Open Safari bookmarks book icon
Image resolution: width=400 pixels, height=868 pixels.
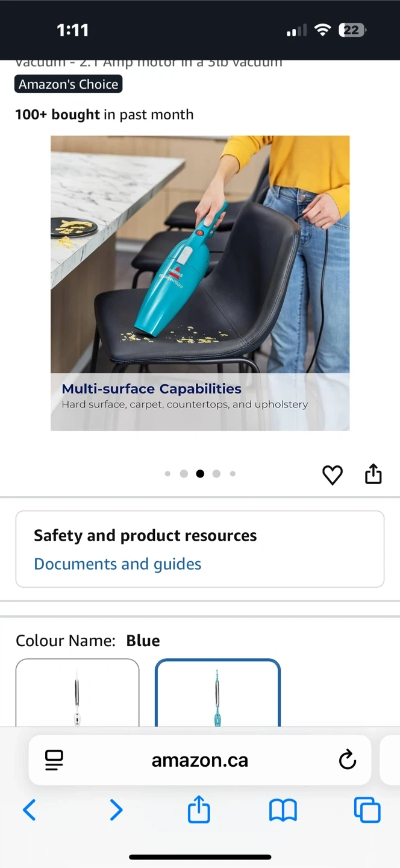point(283,810)
